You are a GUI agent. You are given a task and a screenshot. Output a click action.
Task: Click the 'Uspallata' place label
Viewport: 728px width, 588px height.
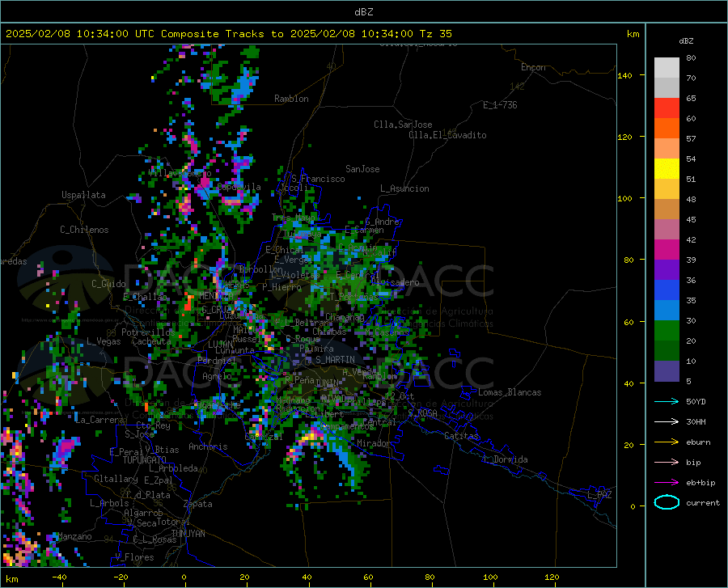click(x=83, y=195)
